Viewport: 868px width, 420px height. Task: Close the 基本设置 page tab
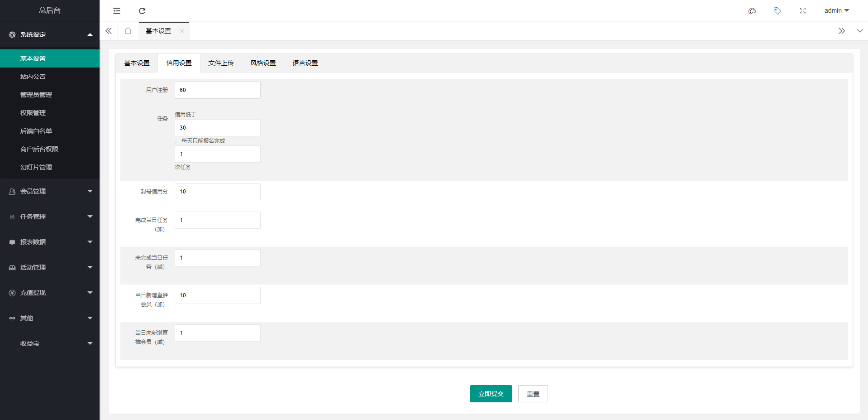pyautogui.click(x=182, y=31)
